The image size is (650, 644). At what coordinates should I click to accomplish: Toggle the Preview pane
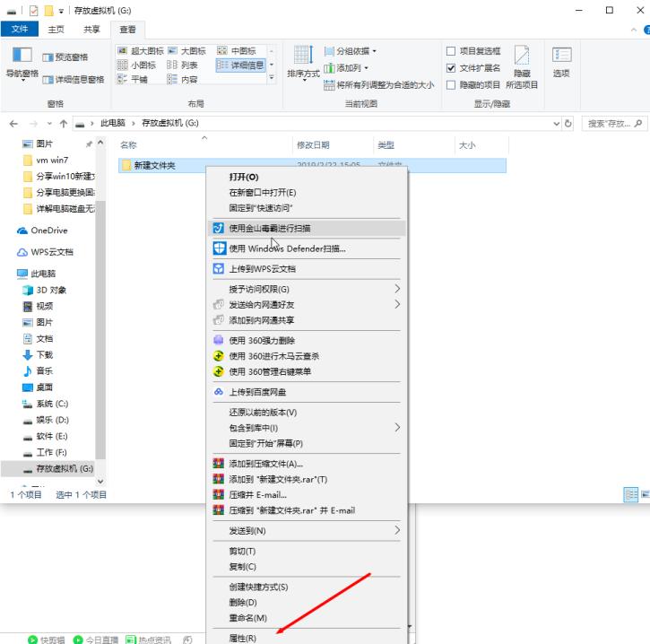click(65, 57)
